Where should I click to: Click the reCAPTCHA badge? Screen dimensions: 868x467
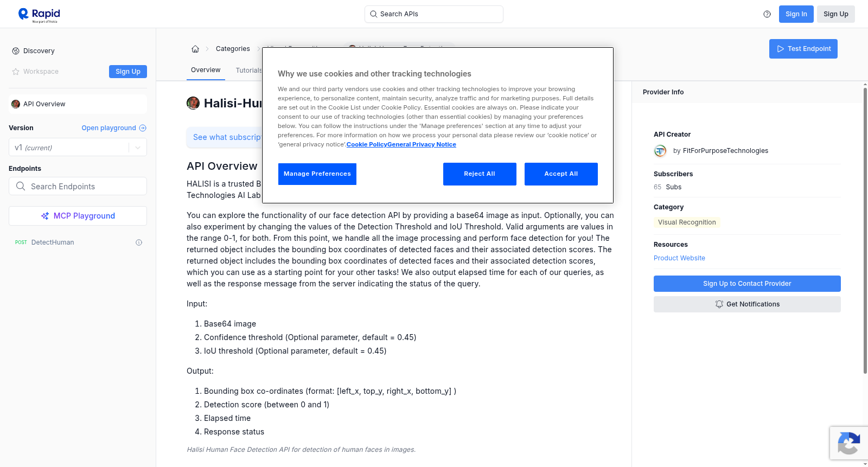(x=848, y=443)
